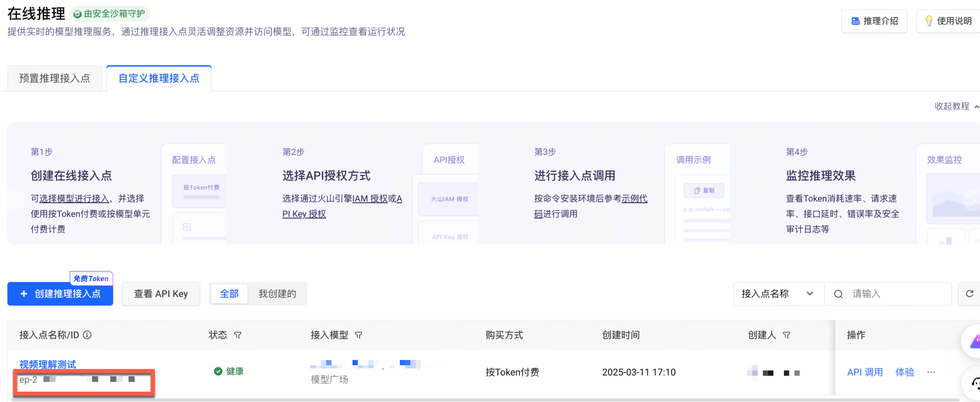Click the refresh icon beside search box

[x=969, y=294]
